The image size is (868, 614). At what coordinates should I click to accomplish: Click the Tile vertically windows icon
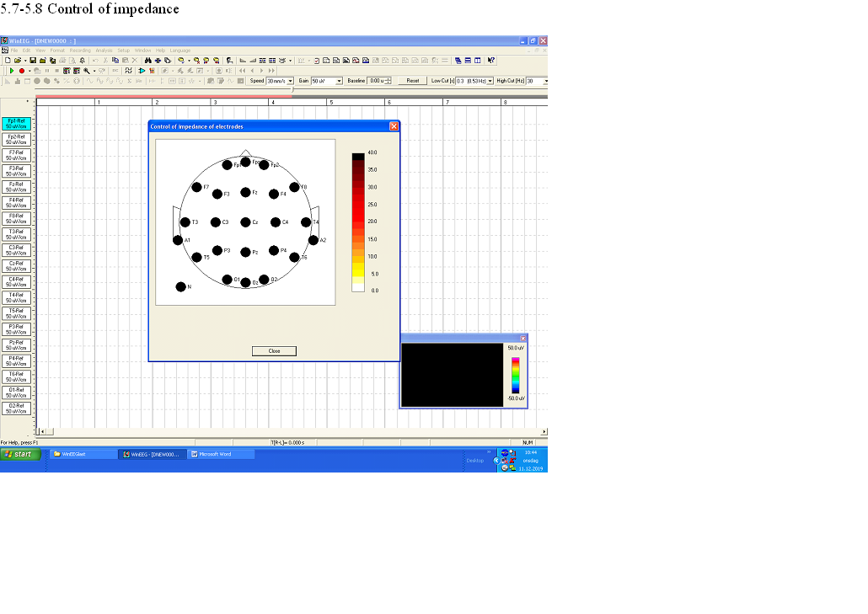(477, 61)
